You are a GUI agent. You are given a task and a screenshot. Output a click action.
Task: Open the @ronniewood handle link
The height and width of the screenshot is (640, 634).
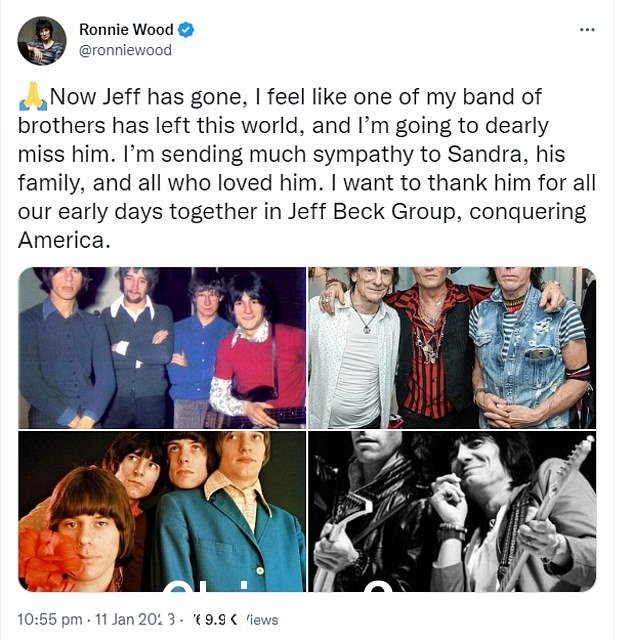coord(125,51)
